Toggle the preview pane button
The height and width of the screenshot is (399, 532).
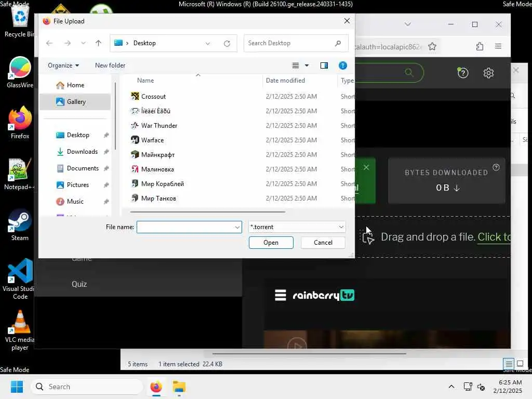[x=324, y=65]
